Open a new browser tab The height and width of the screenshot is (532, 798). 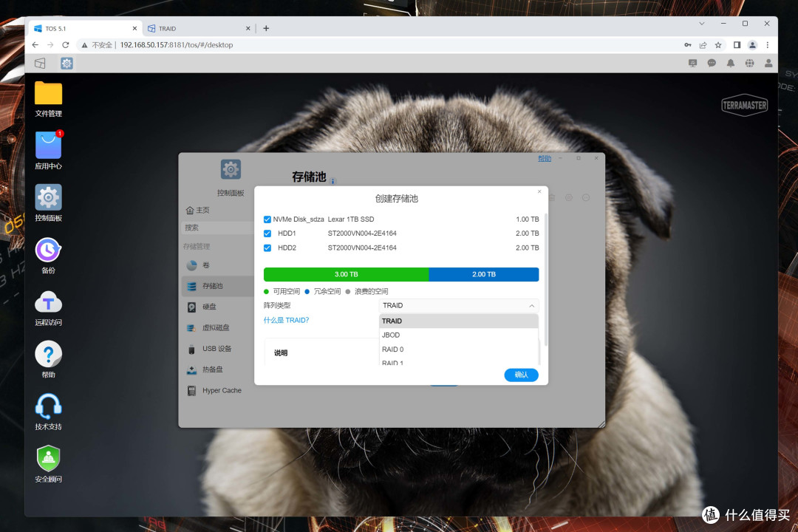[266, 29]
